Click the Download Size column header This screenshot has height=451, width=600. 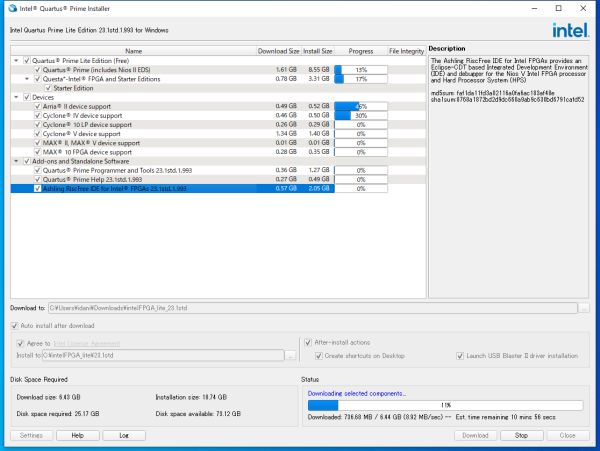(279, 51)
